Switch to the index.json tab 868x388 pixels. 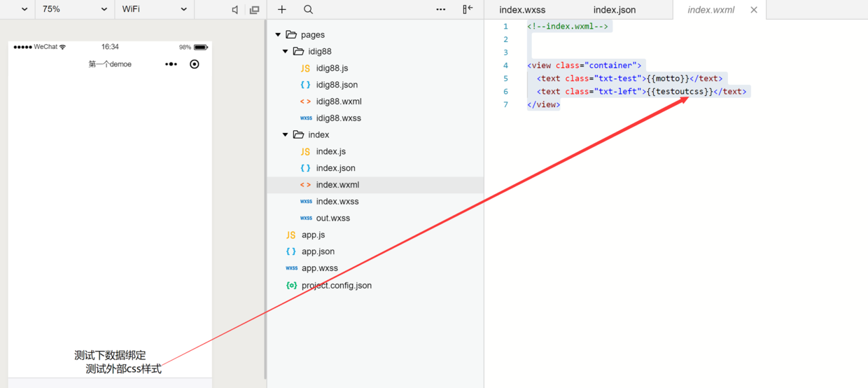point(615,10)
